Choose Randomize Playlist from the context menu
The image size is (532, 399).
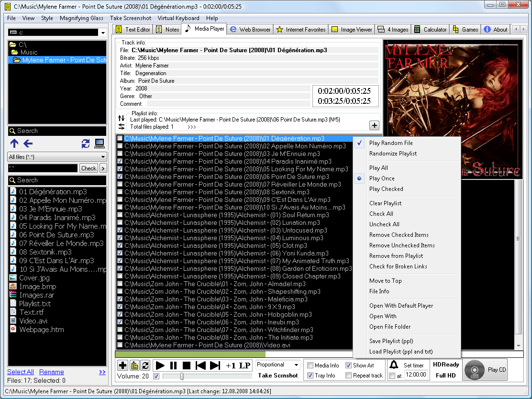pyautogui.click(x=393, y=154)
